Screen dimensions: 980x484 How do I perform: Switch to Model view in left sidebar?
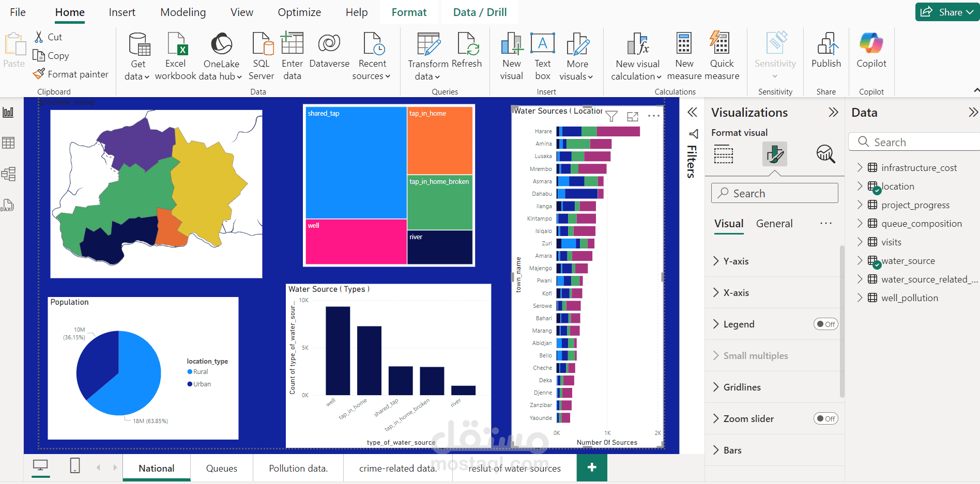pyautogui.click(x=8, y=174)
